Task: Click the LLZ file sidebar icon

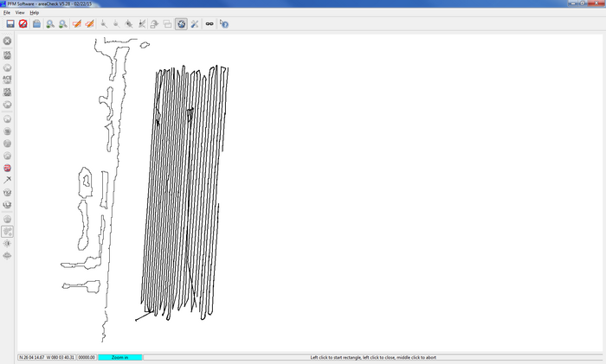Action: point(7,205)
